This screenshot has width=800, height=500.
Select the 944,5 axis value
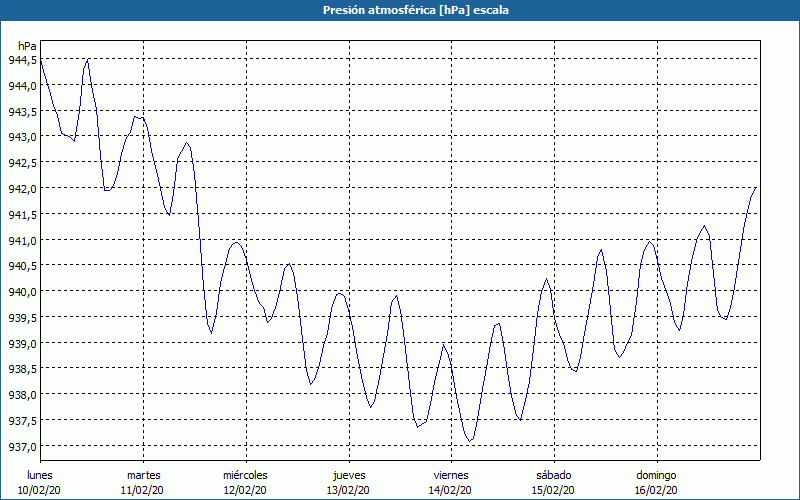(22, 60)
